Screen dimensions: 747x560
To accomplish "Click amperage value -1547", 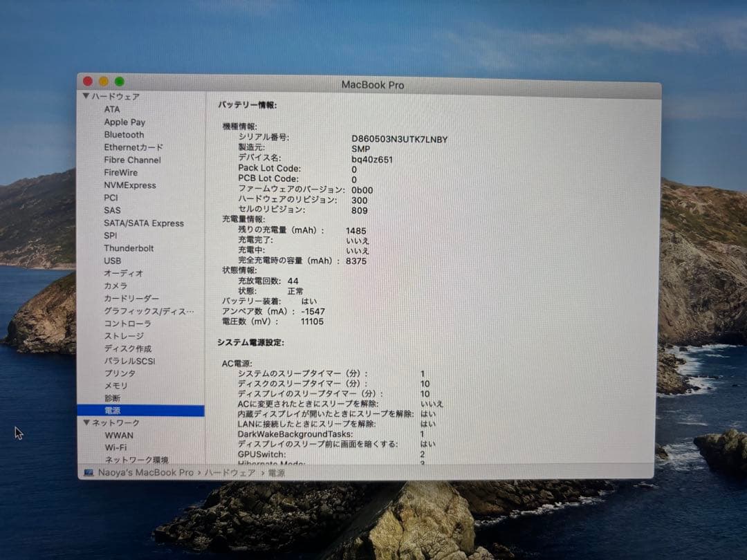I will (x=313, y=311).
